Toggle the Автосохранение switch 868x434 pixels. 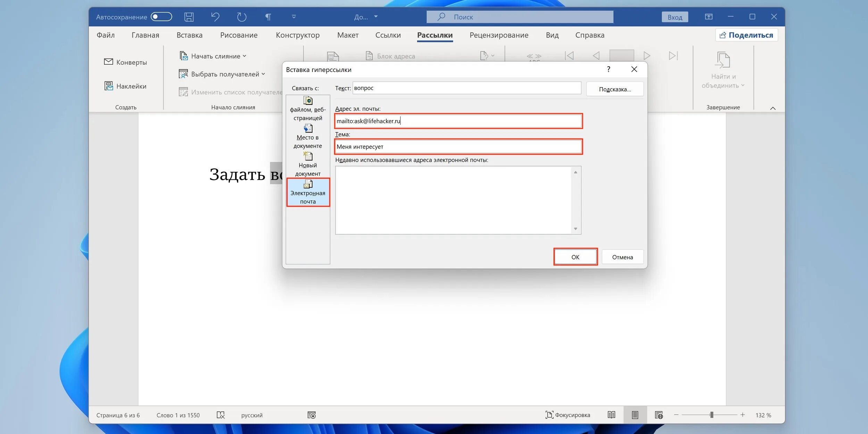[x=161, y=17]
